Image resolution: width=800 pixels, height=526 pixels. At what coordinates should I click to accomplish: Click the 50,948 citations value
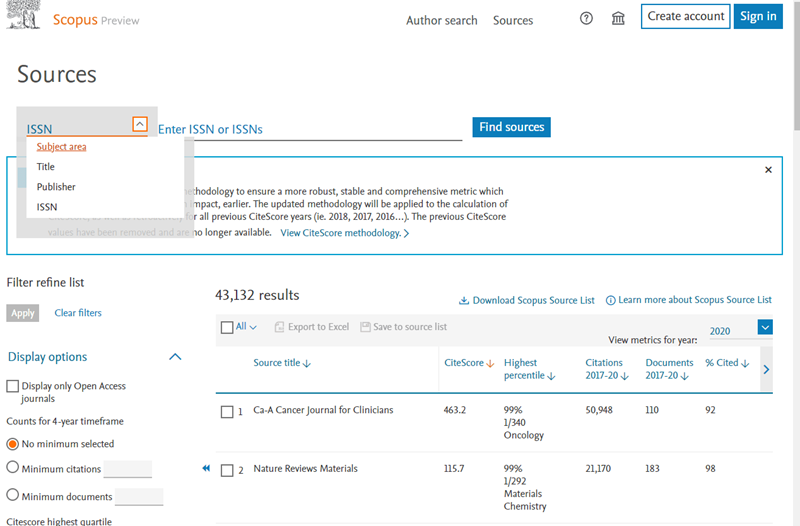click(x=599, y=410)
